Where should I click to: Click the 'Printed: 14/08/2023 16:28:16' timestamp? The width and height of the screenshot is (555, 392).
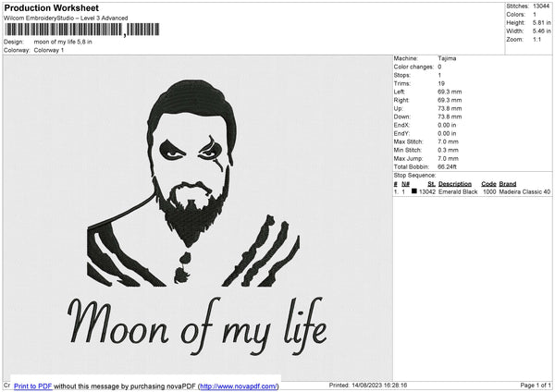pos(368,386)
